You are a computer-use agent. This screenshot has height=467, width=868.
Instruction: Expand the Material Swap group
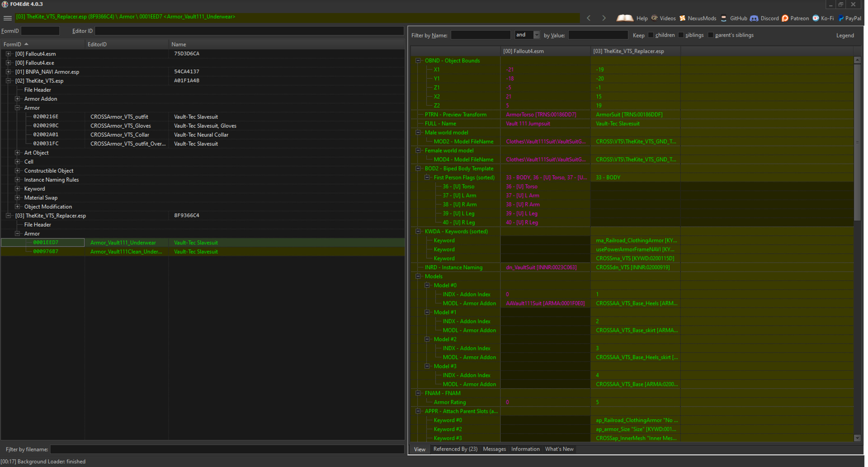tap(17, 198)
